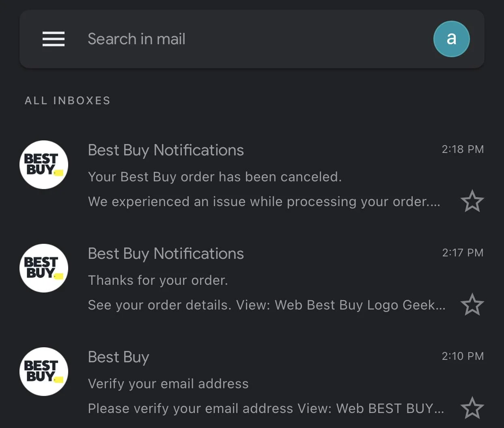Select Best Buy logo avatar of 2:10 PM email

pos(44,372)
